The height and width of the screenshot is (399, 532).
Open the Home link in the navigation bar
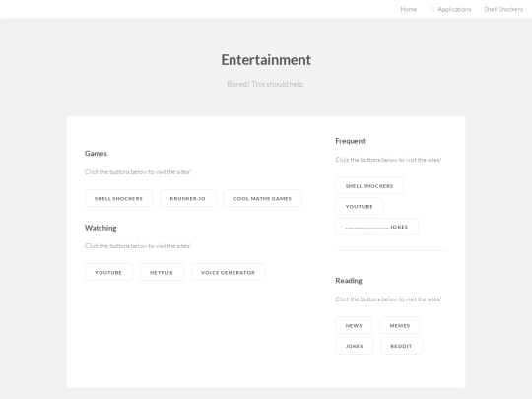pos(408,9)
